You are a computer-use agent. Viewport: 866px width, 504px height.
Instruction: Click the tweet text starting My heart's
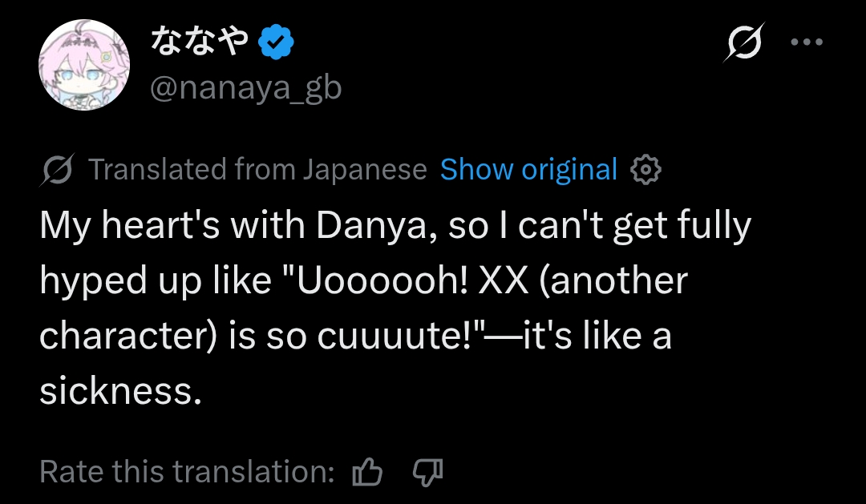395,308
